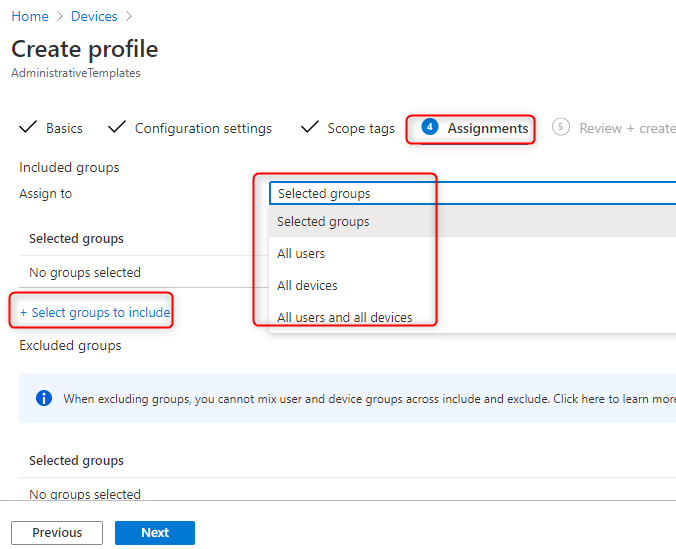Viewport: 676px width, 549px height.
Task: Open the Assign to dropdown field
Action: tap(473, 193)
